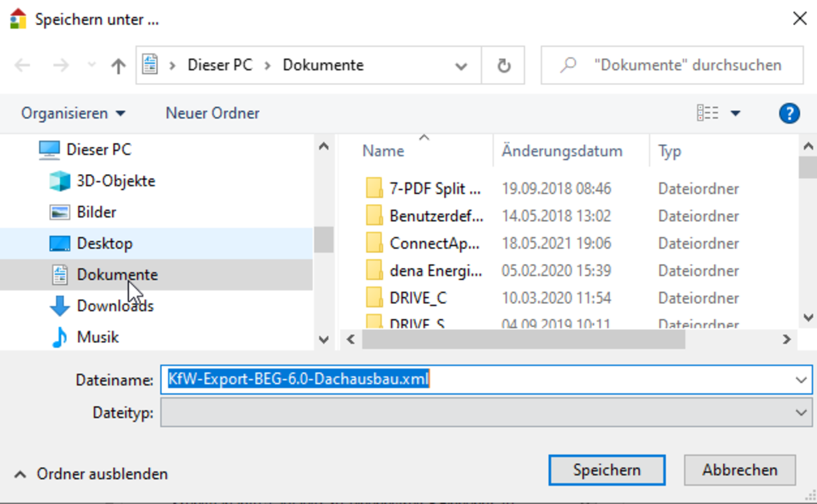The height and width of the screenshot is (504, 817).
Task: Click the up-arrow parent folder button
Action: [x=118, y=65]
